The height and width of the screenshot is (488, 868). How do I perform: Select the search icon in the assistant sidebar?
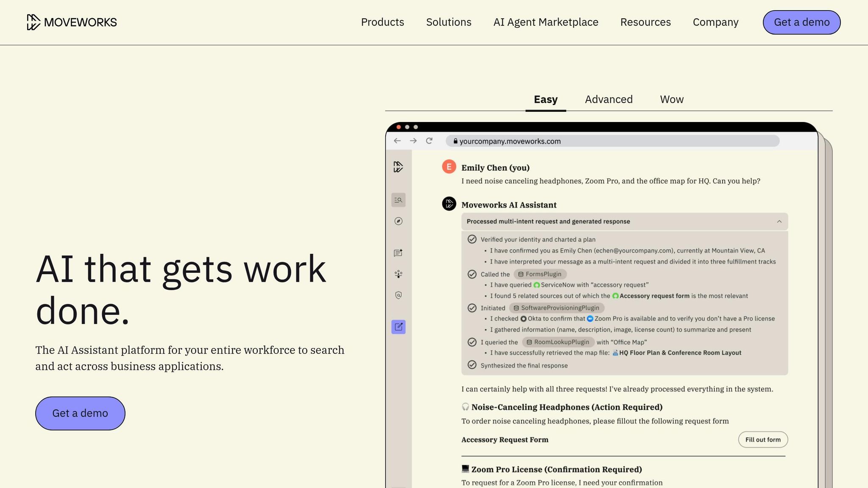click(x=398, y=200)
